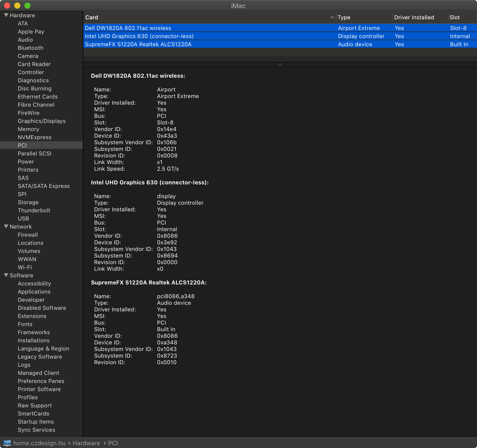Choose Extensions in sidebar
Image resolution: width=477 pixels, height=448 pixels.
point(32,316)
